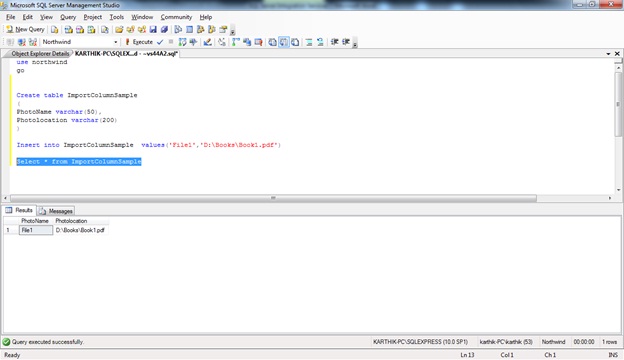Open the Edit menu

tap(27, 17)
